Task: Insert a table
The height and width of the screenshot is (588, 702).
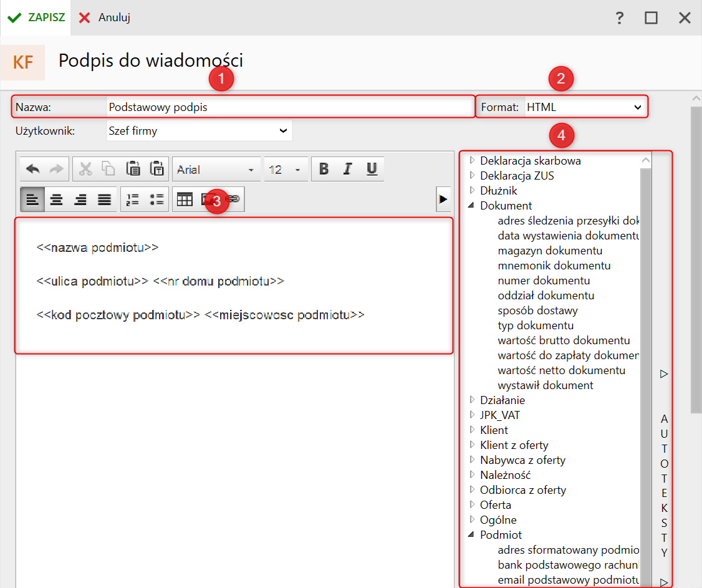Action: point(185,200)
